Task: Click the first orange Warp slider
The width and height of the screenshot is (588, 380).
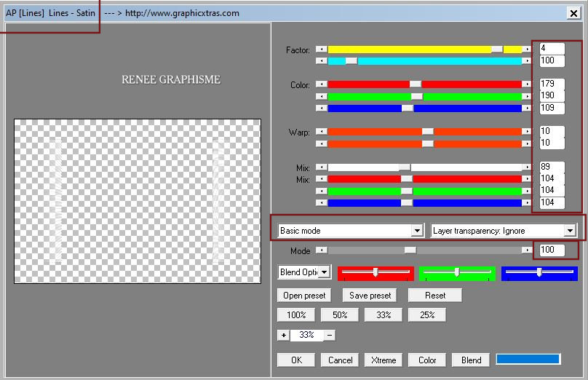Action: coord(424,131)
